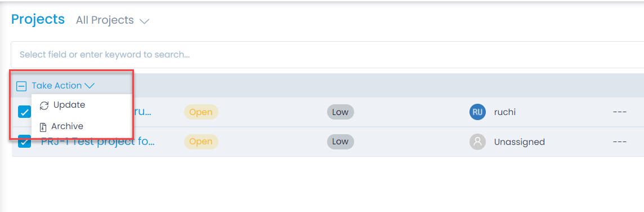Choose Archive from the Take Action menu
Image resolution: width=644 pixels, height=212 pixels.
[x=68, y=126]
